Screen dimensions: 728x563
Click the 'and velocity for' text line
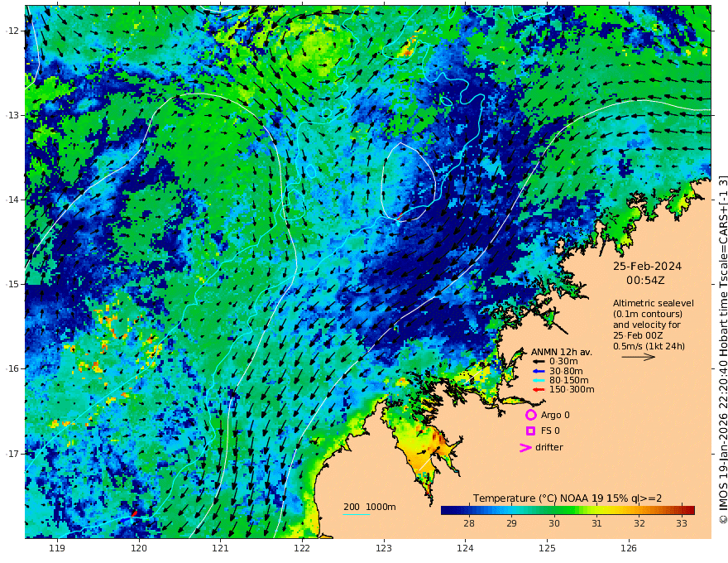[x=647, y=325]
